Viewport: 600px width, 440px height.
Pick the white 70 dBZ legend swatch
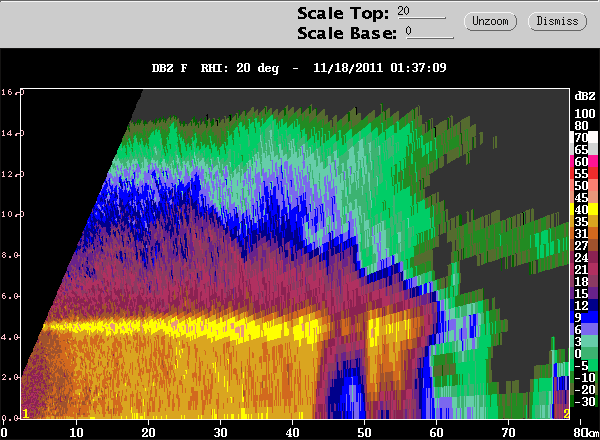click(x=584, y=137)
